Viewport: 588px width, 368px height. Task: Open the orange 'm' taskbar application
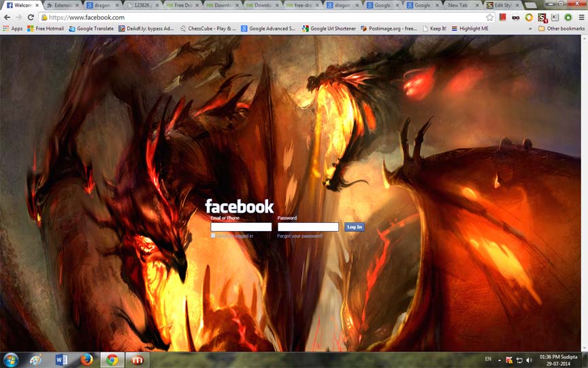coord(137,360)
